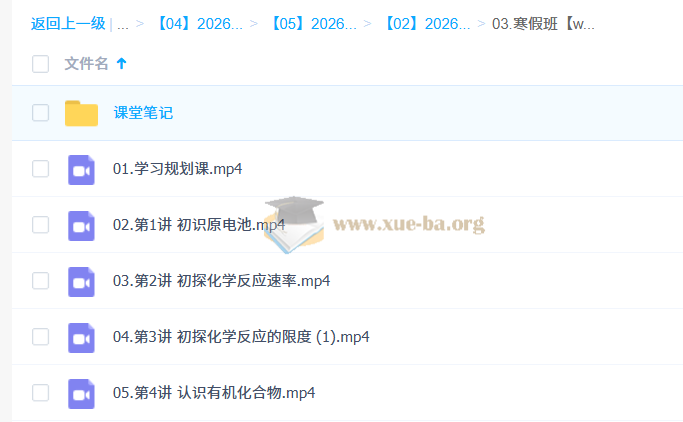Click video icon for 02.第1讲 初识原电池
The image size is (683, 422).
[x=81, y=225]
